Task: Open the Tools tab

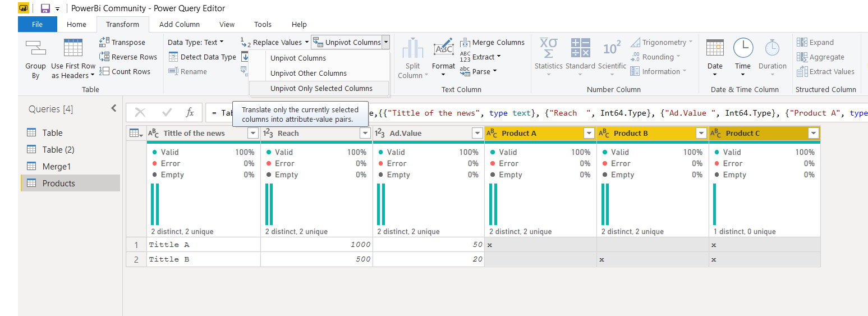Action: click(263, 24)
